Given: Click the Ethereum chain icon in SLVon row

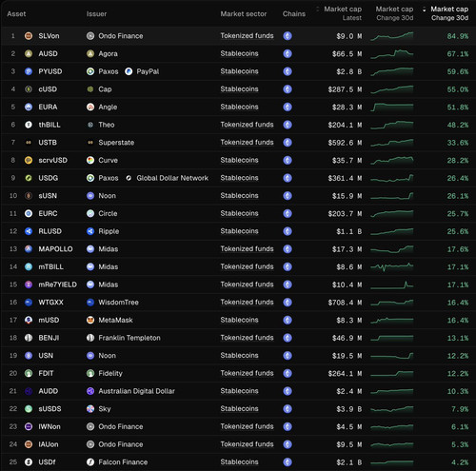Looking at the screenshot, I should click(288, 36).
